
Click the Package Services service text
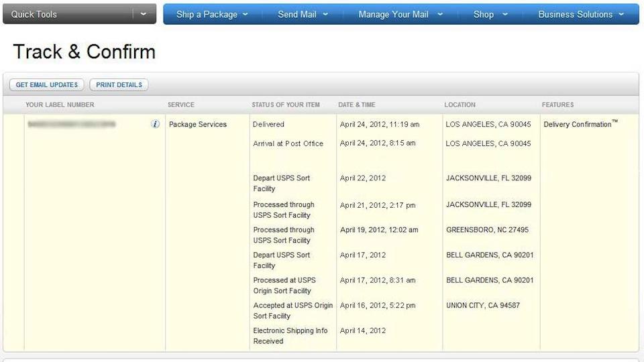tap(198, 124)
